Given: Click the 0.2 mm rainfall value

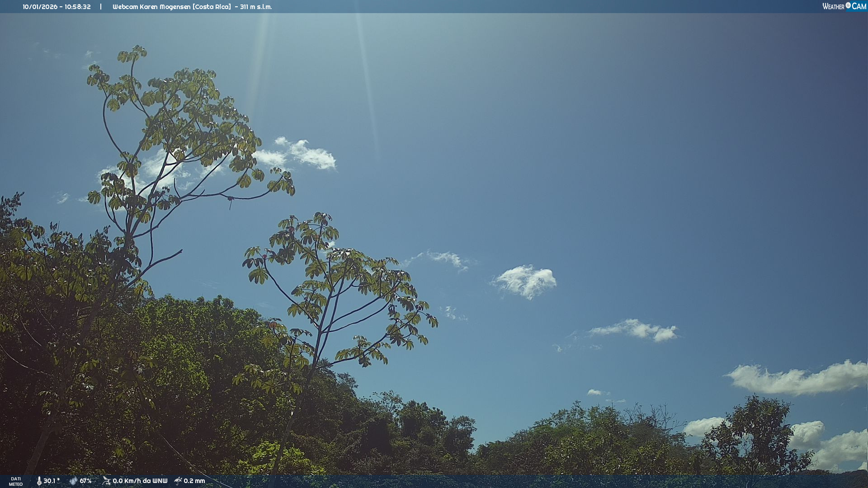Looking at the screenshot, I should 194,481.
